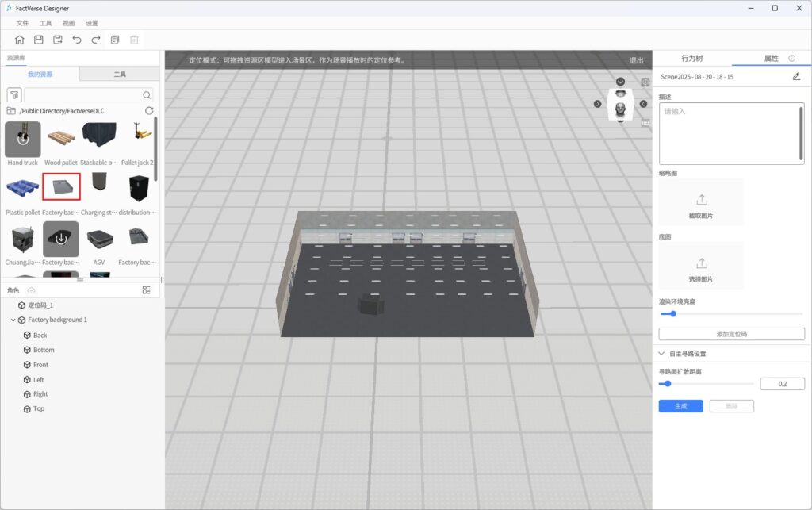Undo the last action
Viewport: 812px width, 510px height.
pyautogui.click(x=77, y=40)
